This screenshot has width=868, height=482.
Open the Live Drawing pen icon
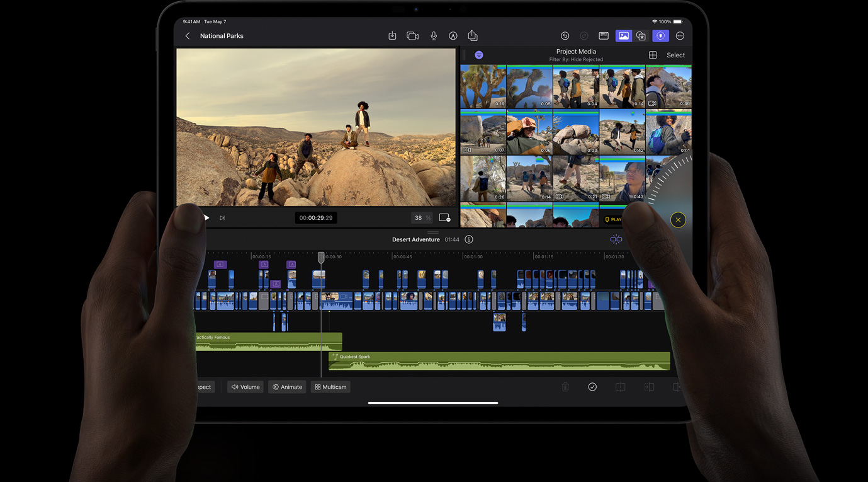click(453, 35)
